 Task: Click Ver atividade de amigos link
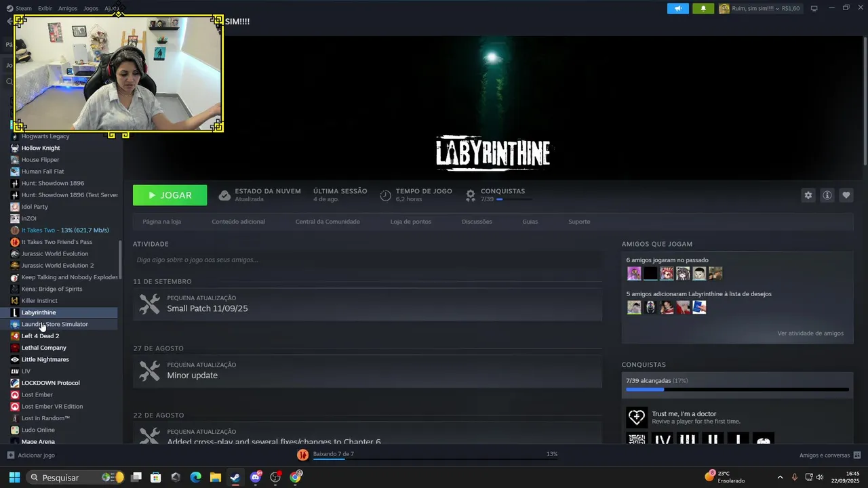click(x=810, y=333)
